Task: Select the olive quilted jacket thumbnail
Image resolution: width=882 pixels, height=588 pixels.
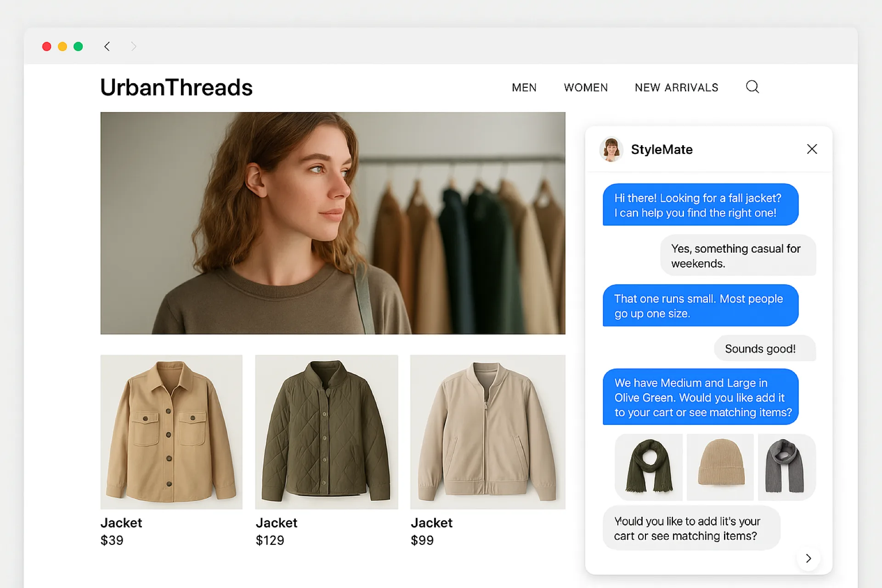Action: click(326, 432)
